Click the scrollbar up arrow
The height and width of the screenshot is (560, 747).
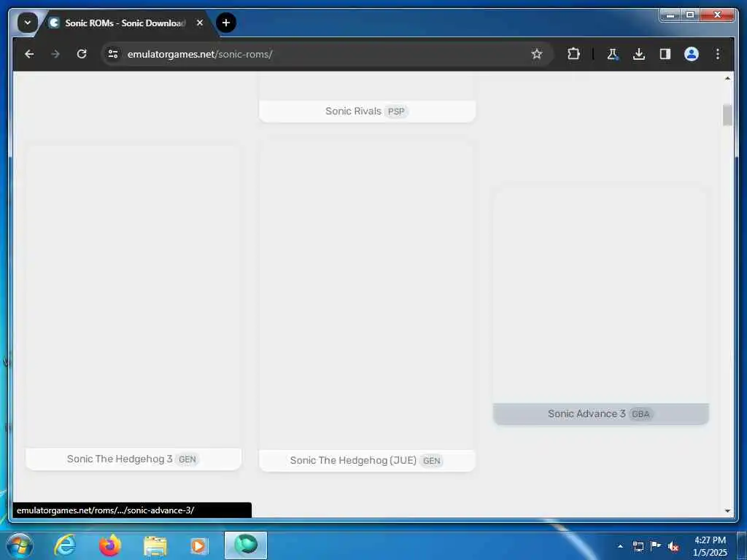click(x=727, y=78)
